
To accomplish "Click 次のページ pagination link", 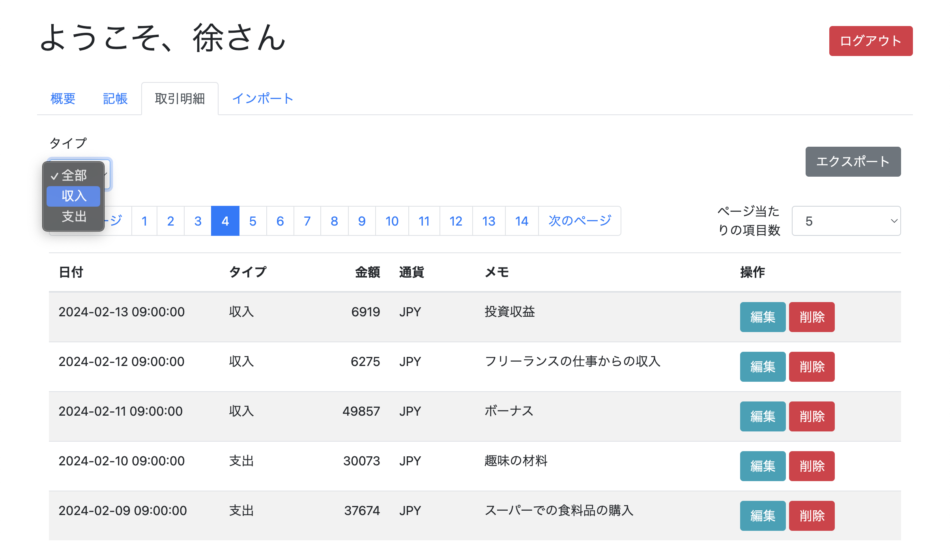I will point(579,221).
